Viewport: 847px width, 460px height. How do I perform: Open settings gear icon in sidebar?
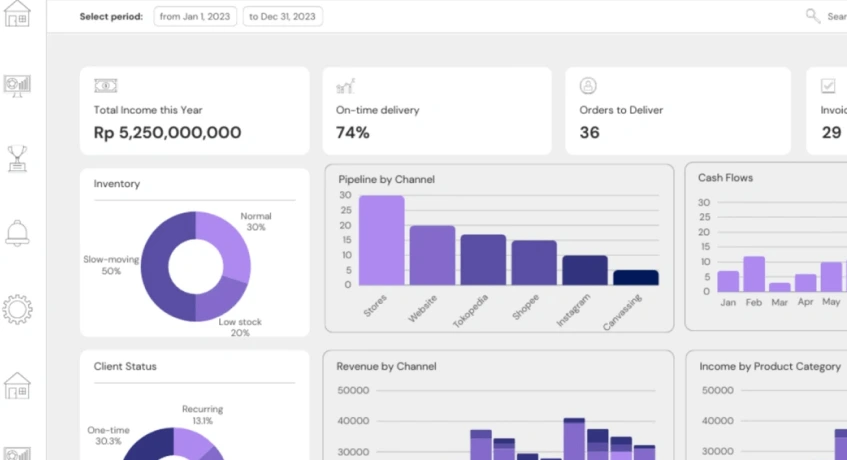[17, 309]
